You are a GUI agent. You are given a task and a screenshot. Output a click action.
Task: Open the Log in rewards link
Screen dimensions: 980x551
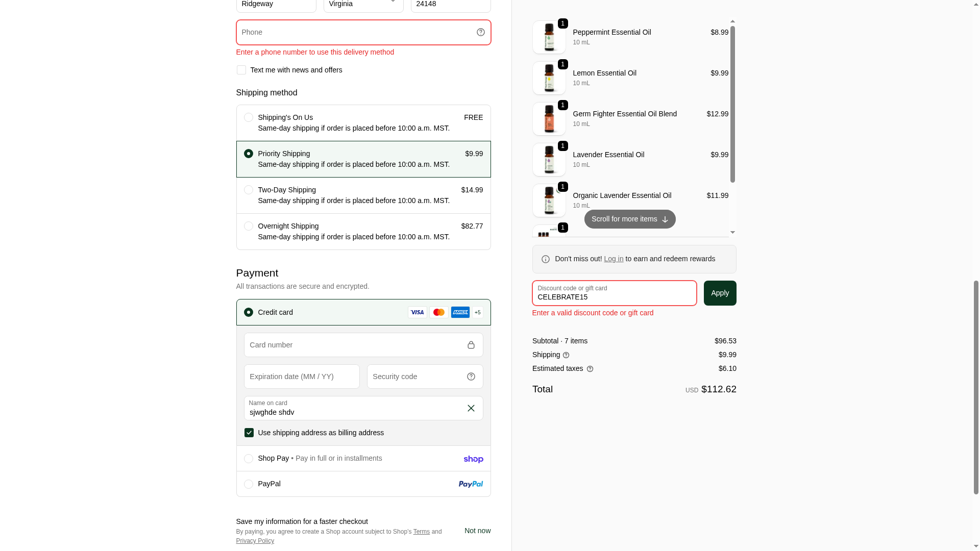coord(614,259)
